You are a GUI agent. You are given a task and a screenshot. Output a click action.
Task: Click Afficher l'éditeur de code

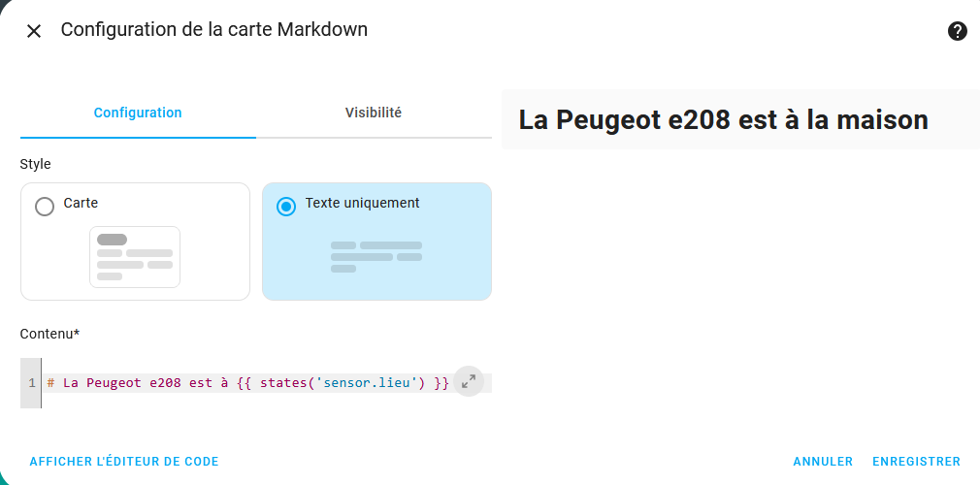(124, 462)
